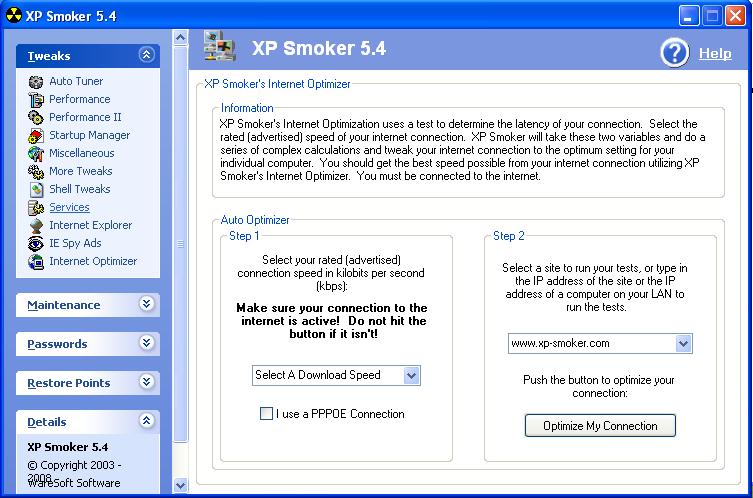Click the Internet Optimizer sidebar icon

[36, 261]
